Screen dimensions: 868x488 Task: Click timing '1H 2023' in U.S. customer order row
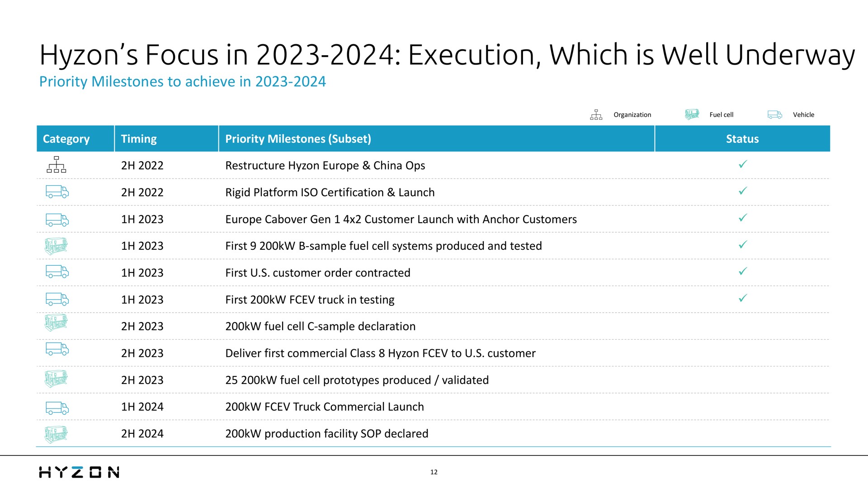(142, 273)
